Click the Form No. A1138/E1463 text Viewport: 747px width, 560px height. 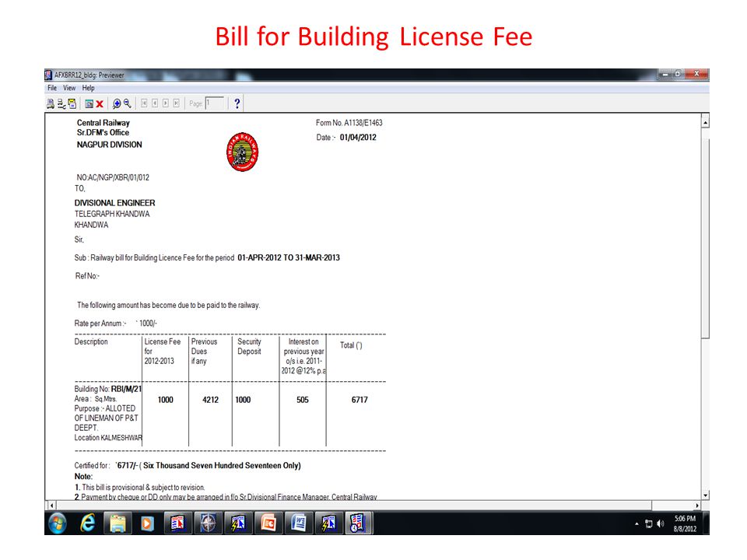click(x=349, y=123)
